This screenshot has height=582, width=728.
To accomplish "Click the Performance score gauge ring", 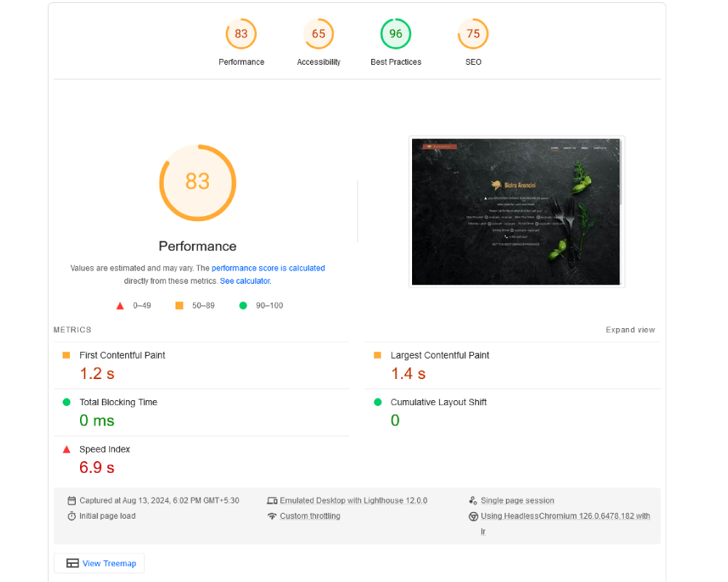I will (197, 183).
